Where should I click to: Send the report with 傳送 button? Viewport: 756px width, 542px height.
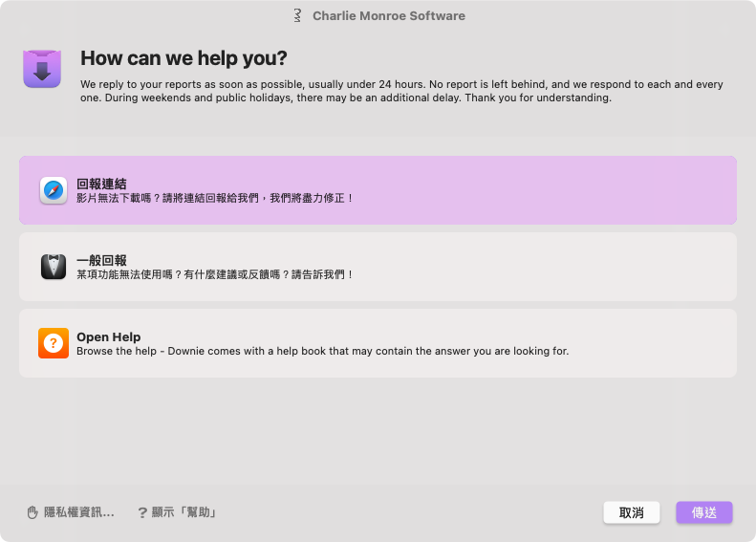point(704,512)
